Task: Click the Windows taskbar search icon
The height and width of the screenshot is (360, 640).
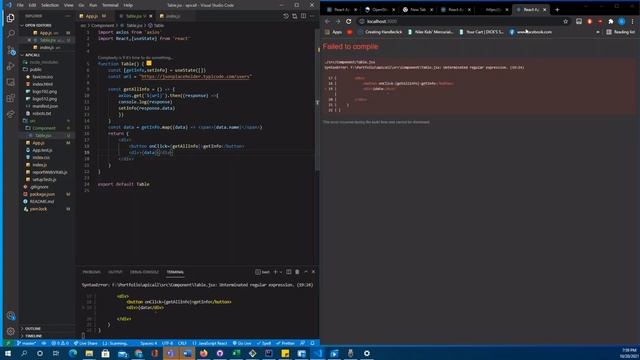Action: click(x=24, y=353)
